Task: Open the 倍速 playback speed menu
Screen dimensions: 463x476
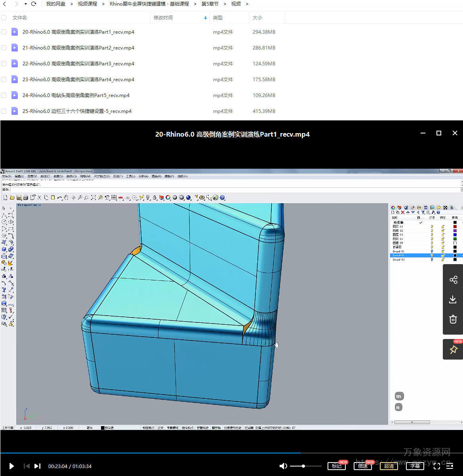Action: click(x=362, y=466)
